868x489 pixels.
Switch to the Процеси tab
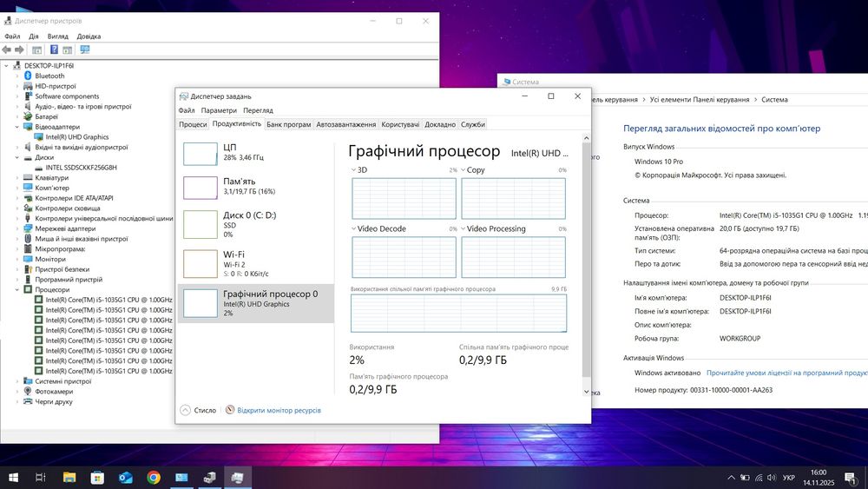(x=193, y=124)
